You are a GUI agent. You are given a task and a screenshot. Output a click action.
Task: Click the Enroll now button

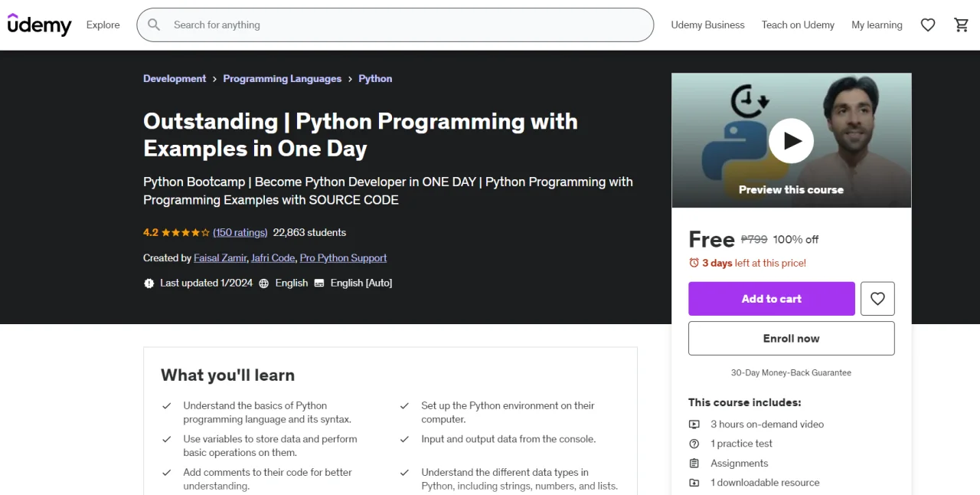click(x=792, y=338)
